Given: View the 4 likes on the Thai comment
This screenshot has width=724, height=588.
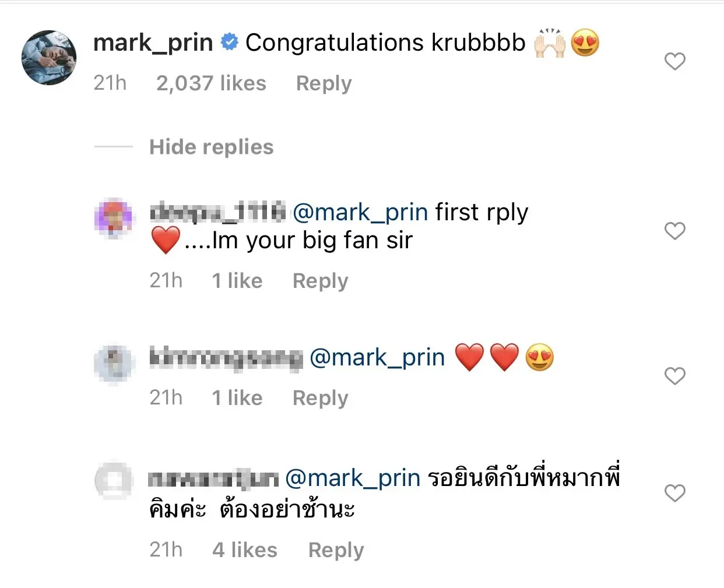Looking at the screenshot, I should [x=245, y=550].
